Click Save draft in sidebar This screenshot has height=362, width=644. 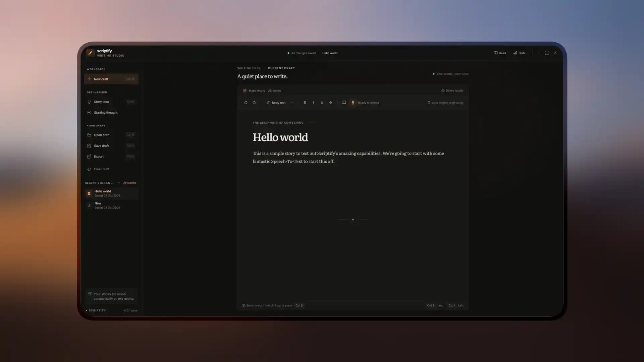111,146
